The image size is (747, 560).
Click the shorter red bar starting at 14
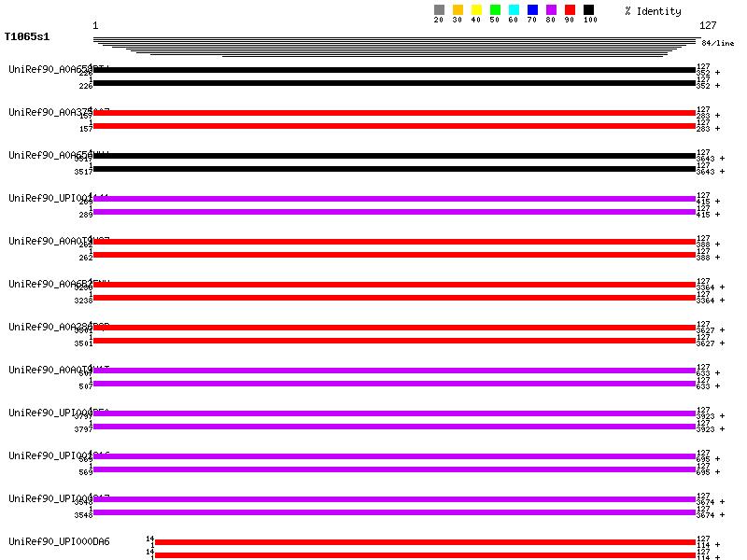[425, 542]
